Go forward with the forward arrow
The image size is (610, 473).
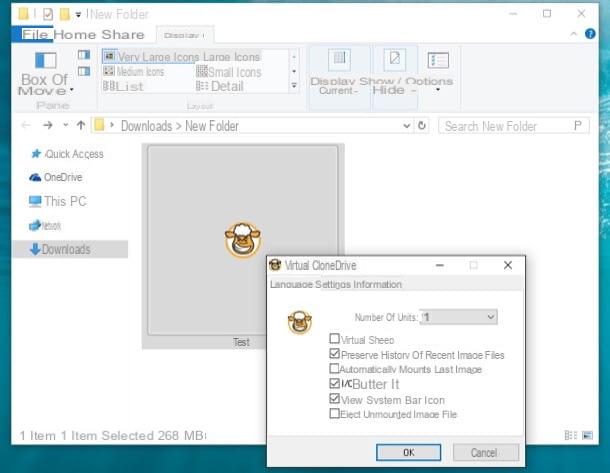[48, 125]
